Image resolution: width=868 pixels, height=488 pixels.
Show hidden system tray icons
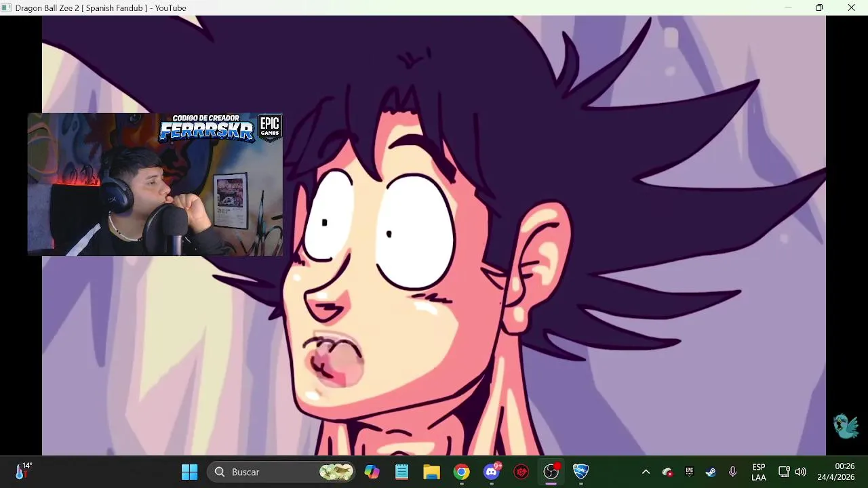[646, 472]
